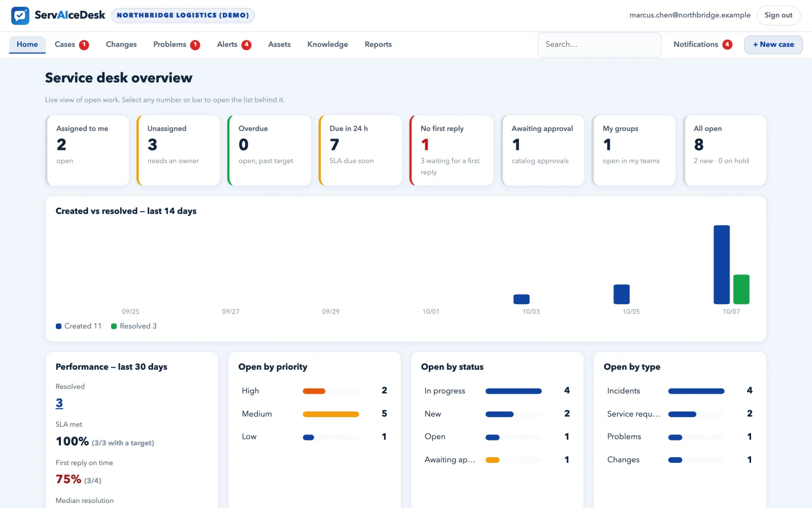Open the Notifications panel
This screenshot has height=508, width=812.
[703, 45]
